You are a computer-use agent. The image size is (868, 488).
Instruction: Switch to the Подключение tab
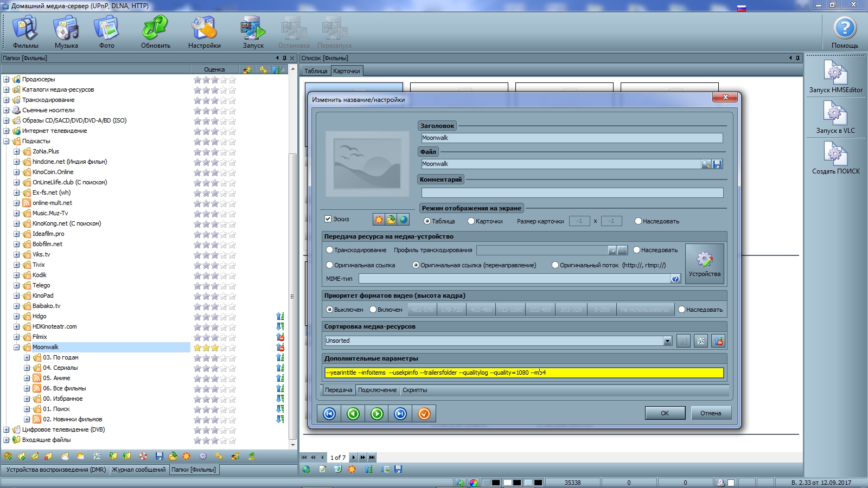pos(377,390)
